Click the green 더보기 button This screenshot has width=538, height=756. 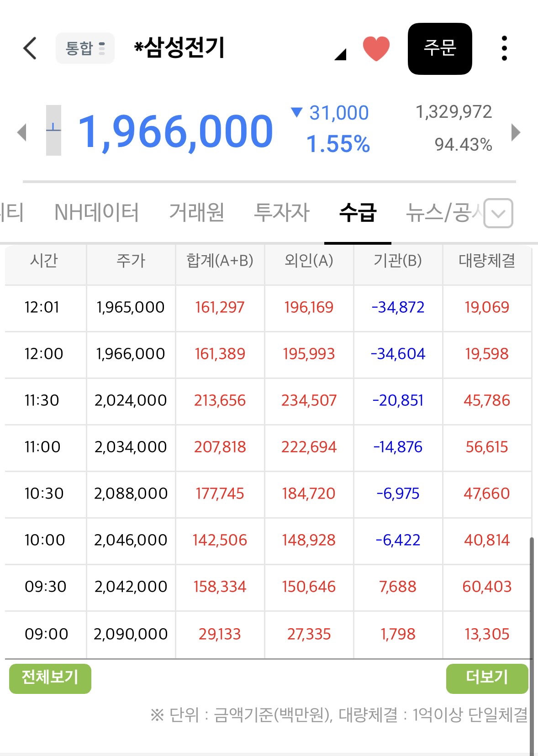(x=487, y=678)
